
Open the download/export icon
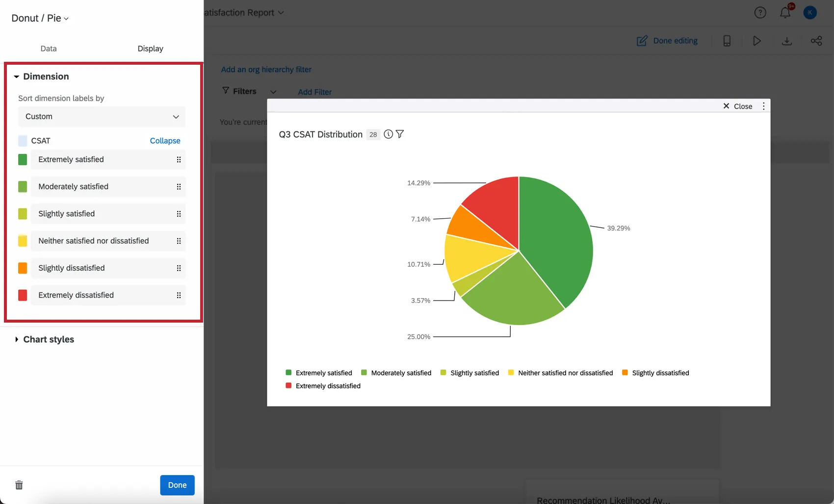pyautogui.click(x=787, y=41)
